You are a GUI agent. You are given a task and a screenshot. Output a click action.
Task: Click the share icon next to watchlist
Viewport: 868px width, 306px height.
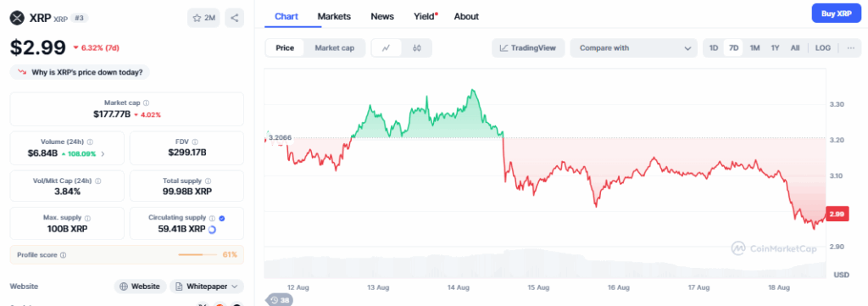[x=234, y=18]
